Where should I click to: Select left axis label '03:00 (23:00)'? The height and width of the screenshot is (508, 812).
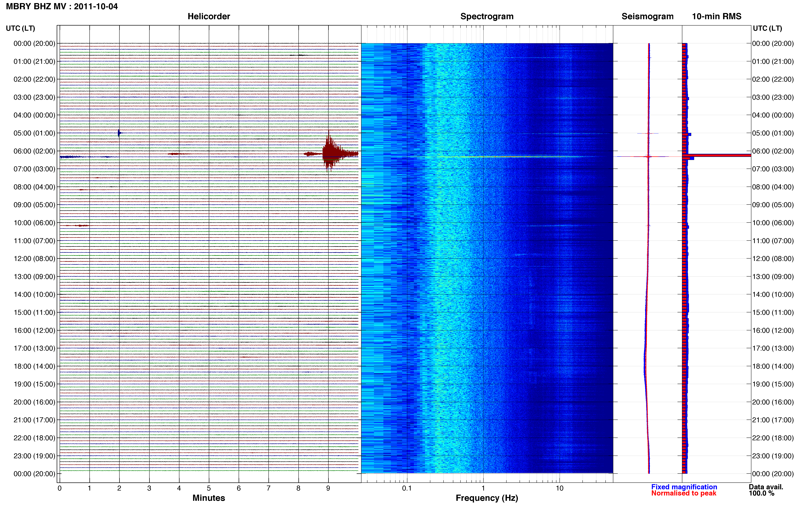tap(34, 97)
